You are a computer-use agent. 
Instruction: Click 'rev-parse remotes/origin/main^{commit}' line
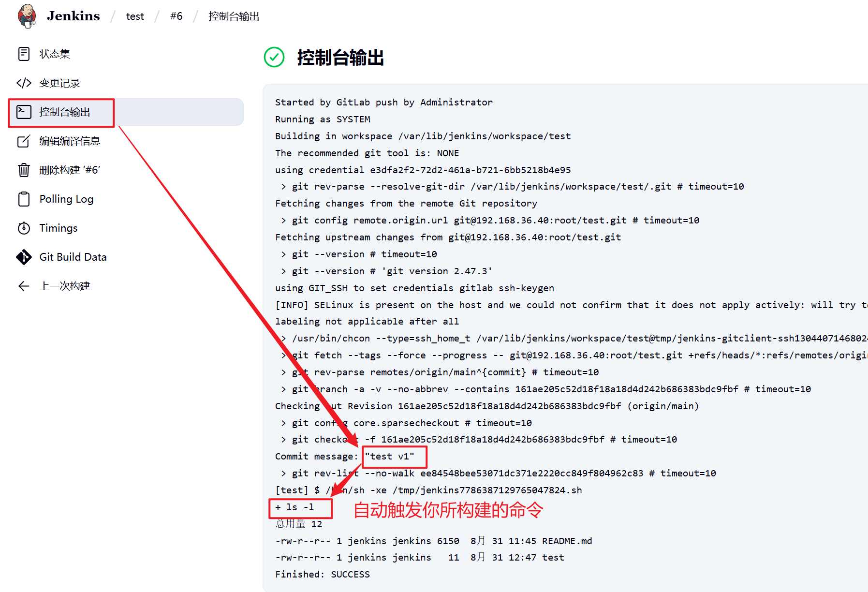pyautogui.click(x=440, y=372)
